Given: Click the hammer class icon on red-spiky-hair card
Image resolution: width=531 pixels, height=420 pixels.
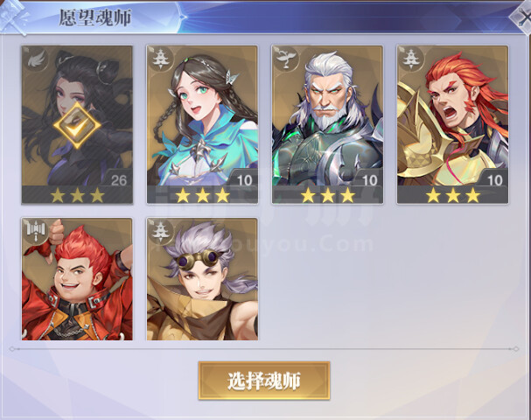Looking at the screenshot, I should pos(35,231).
